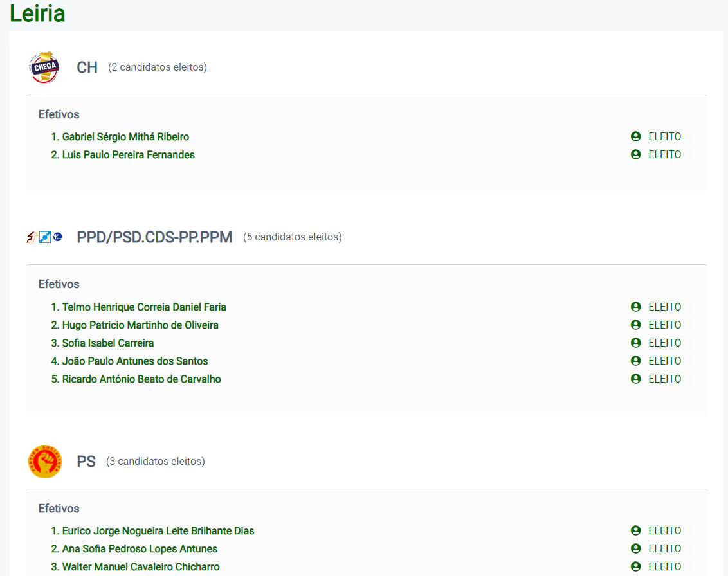Click the Efetivos label under PPD/PSD.CDS-PP.PPM
The image size is (728, 576).
point(59,285)
